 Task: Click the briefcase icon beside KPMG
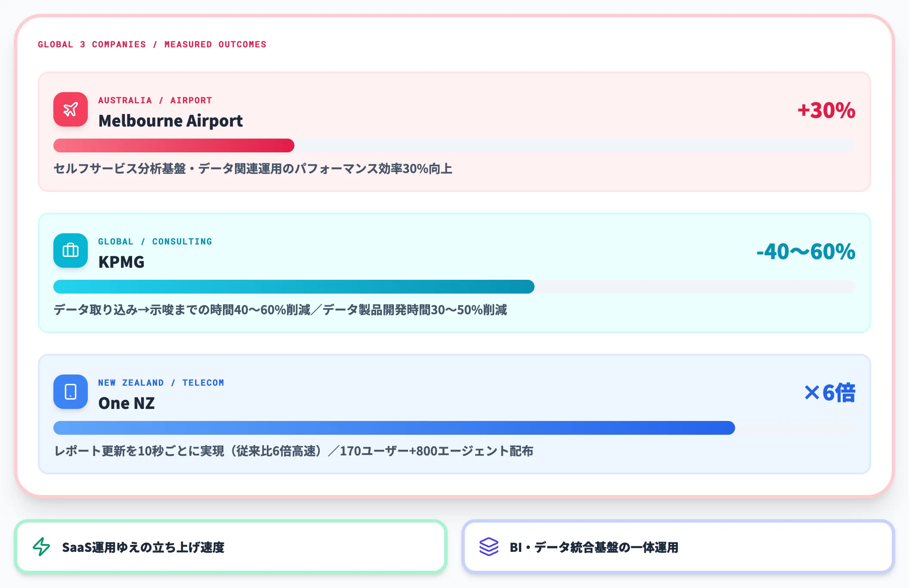pyautogui.click(x=71, y=251)
